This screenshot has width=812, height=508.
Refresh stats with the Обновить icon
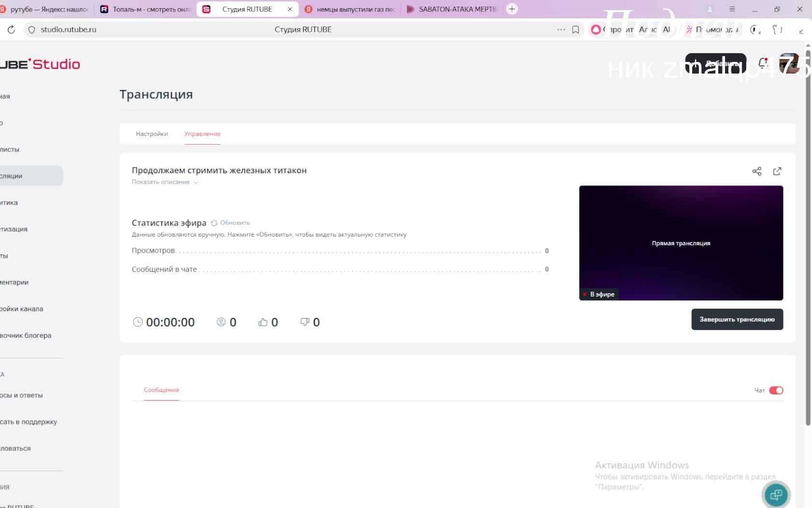pos(214,223)
